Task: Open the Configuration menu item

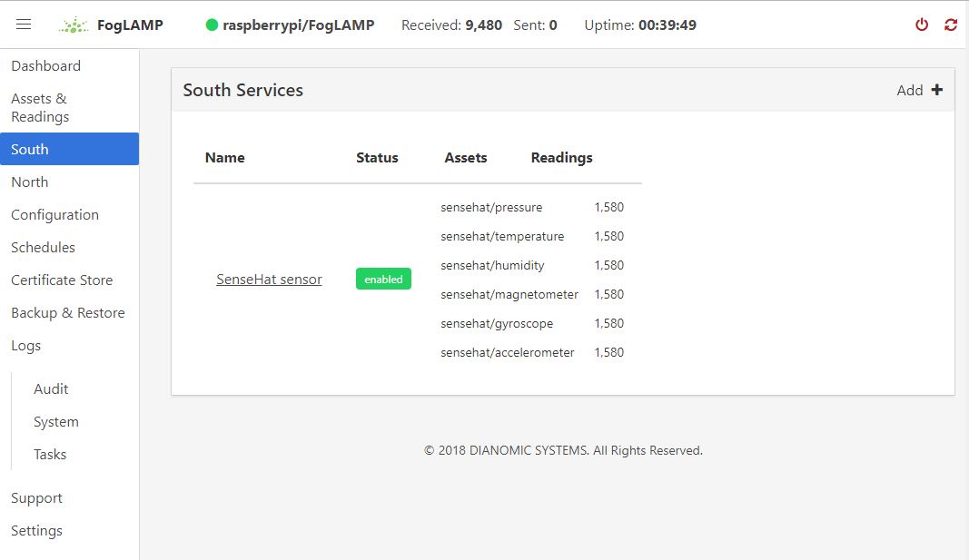Action: pyautogui.click(x=55, y=214)
